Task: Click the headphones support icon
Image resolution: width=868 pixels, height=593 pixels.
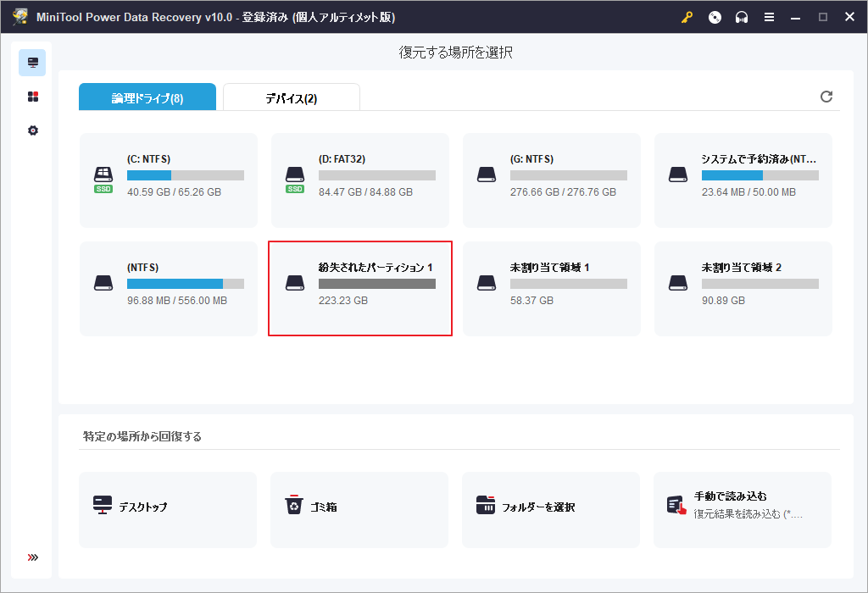Action: point(742,17)
